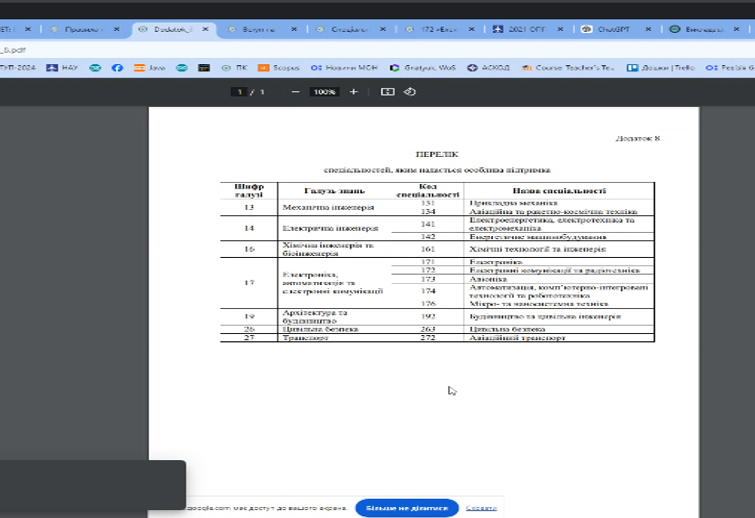755x518 pixels.
Task: Click the fit to page icon
Action: [x=388, y=92]
